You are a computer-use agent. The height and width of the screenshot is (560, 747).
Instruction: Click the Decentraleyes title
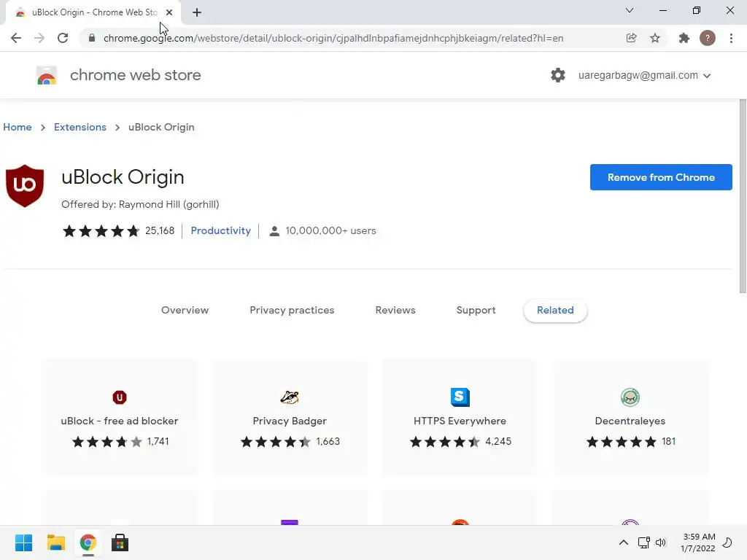click(x=630, y=421)
